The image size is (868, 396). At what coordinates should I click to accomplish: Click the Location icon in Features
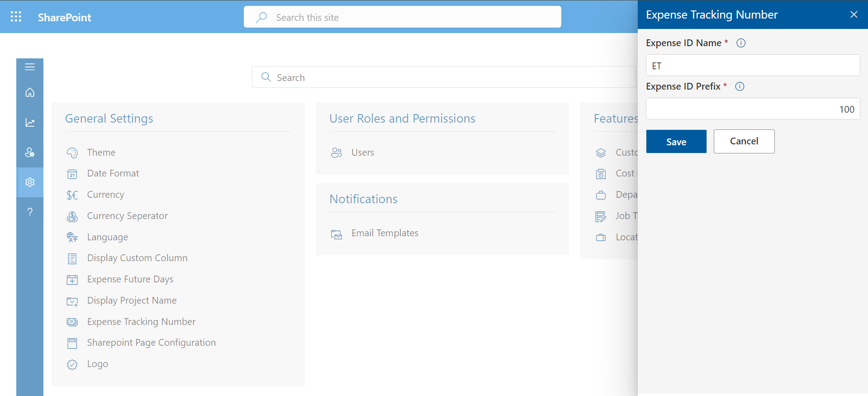601,238
